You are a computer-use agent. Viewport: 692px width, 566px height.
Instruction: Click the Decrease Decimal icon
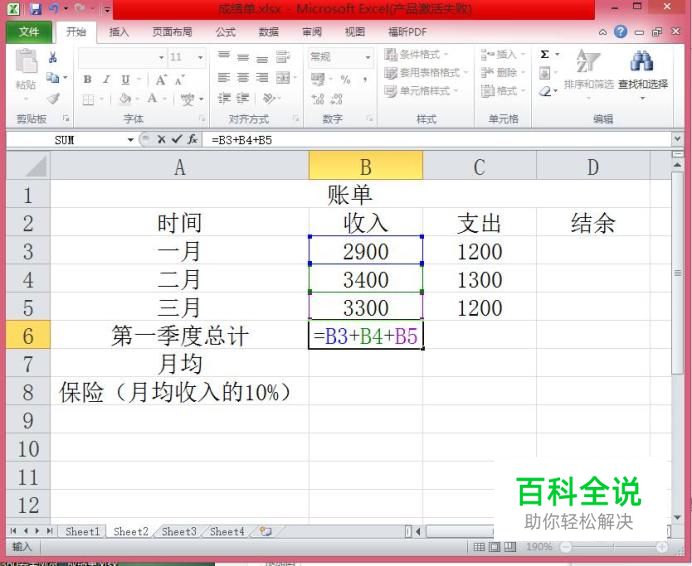pos(336,99)
